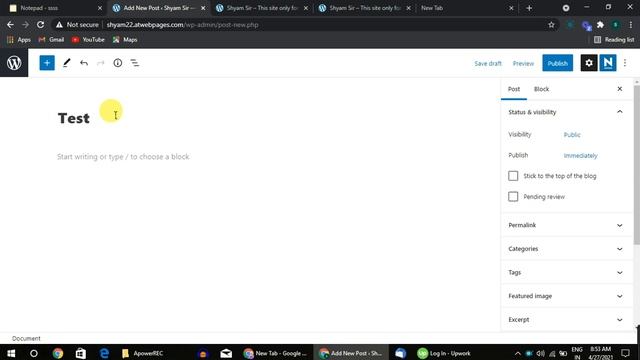Toggle the Settings gear sidebar
640x360 pixels.
[x=589, y=63]
